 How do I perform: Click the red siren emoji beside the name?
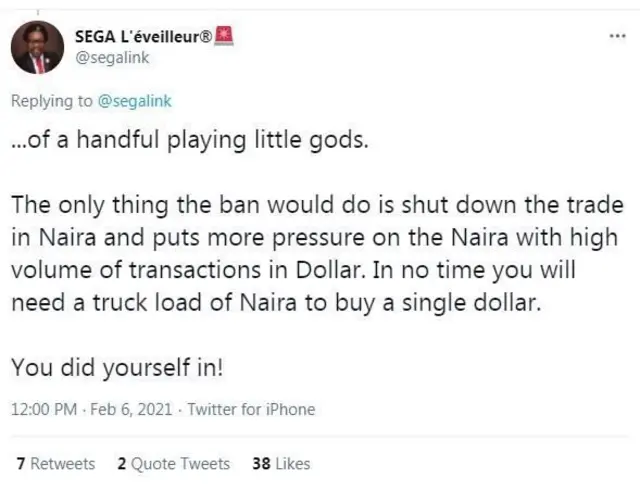click(x=224, y=36)
